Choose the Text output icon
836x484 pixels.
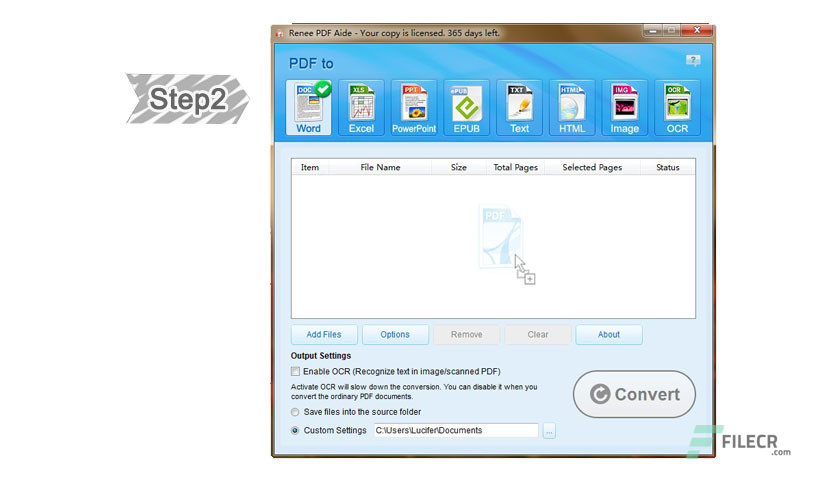click(x=519, y=108)
